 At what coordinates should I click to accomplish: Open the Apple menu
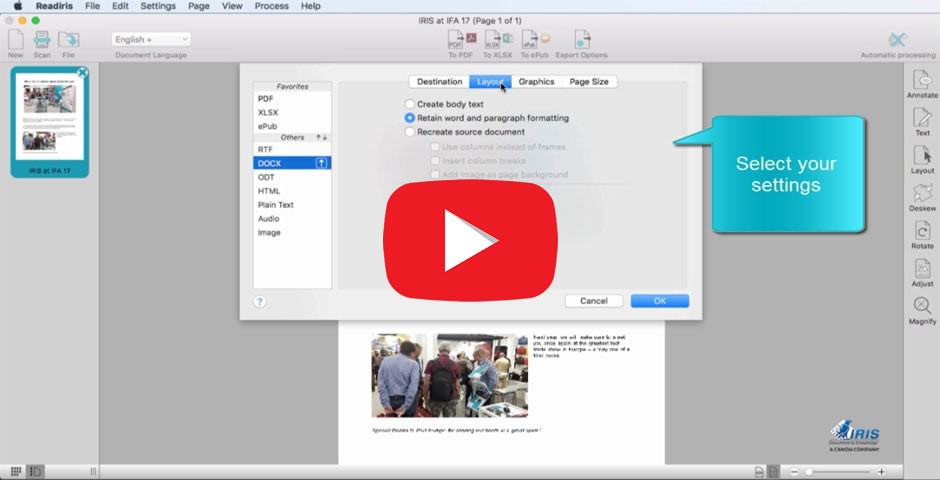[17, 6]
